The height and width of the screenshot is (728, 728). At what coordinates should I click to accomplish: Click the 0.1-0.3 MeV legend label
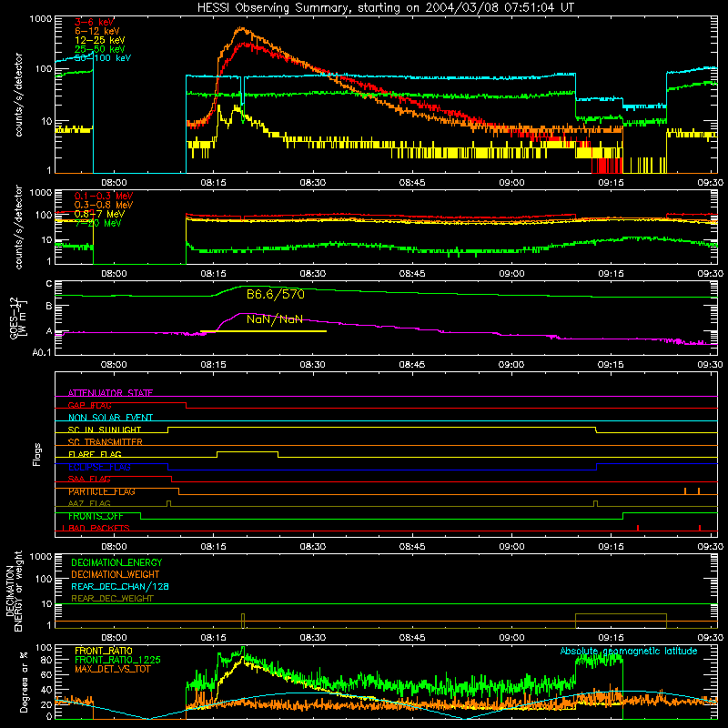click(104, 196)
